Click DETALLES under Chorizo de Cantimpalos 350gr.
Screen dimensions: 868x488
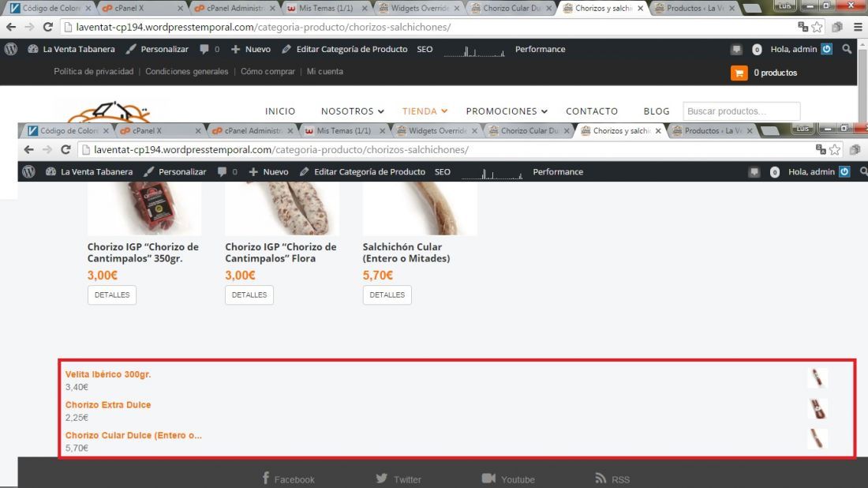pos(112,295)
